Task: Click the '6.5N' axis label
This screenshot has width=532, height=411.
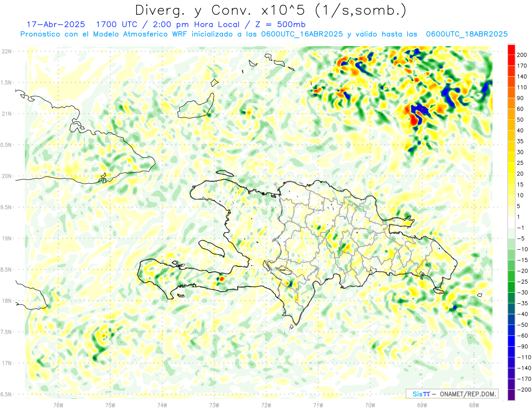Action: coord(6,394)
